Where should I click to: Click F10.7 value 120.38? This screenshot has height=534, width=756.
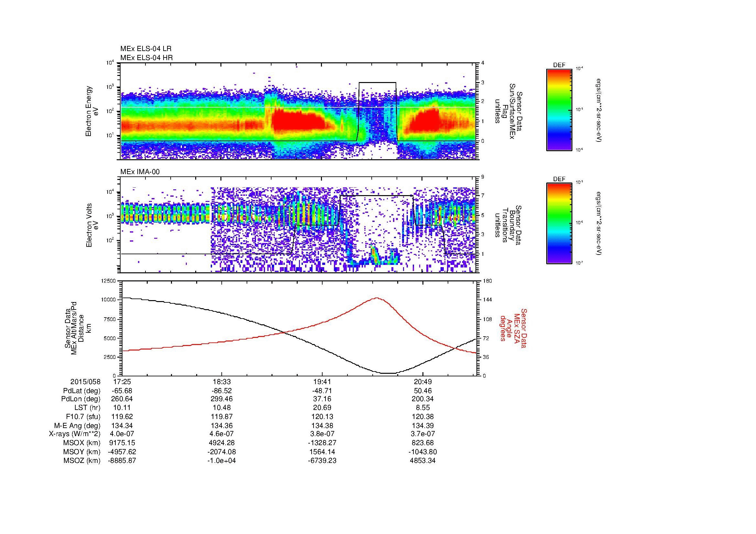pyautogui.click(x=423, y=417)
